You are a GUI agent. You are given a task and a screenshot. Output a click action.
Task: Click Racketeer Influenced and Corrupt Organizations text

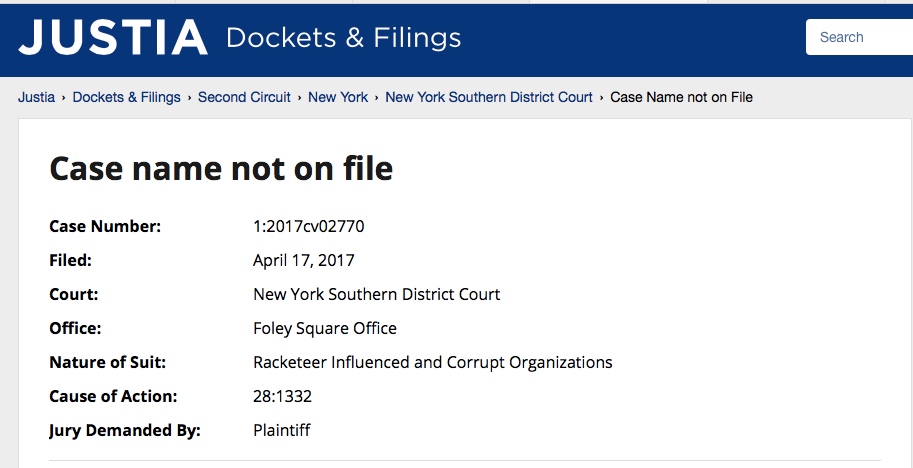click(x=433, y=362)
